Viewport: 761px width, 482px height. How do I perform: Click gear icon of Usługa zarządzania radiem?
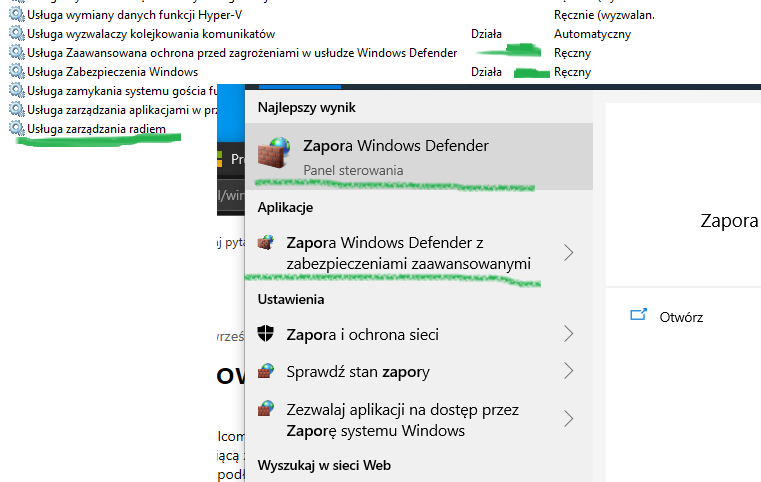pyautogui.click(x=17, y=128)
